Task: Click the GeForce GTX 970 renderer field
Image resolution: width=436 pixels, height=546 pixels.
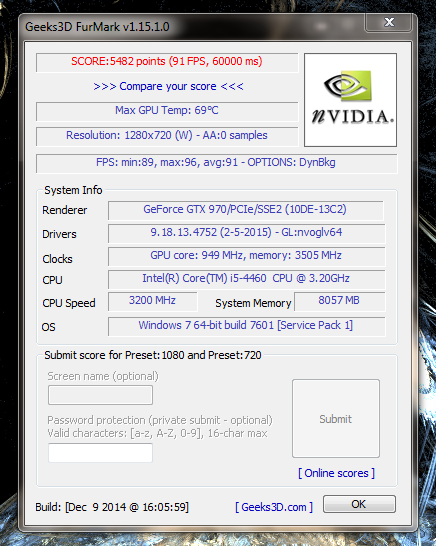Action: pyautogui.click(x=246, y=210)
